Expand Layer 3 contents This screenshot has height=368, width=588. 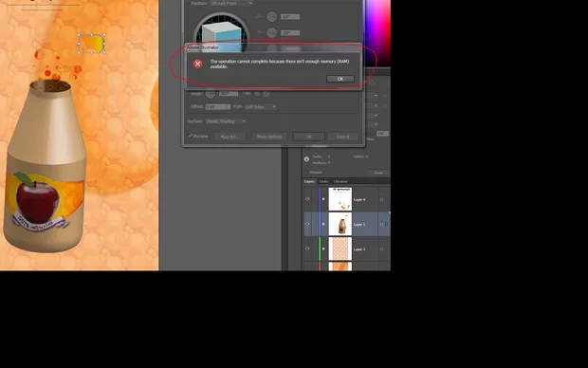323,248
